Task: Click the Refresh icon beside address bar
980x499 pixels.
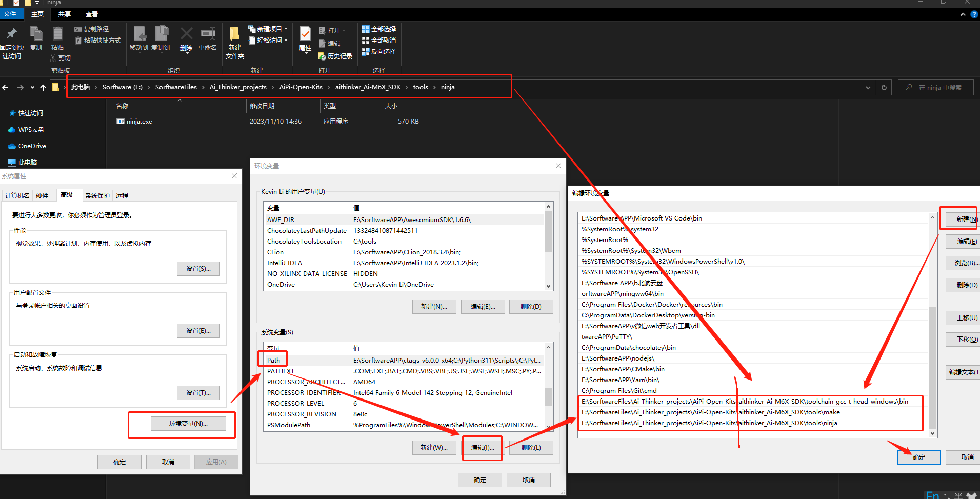Action: coord(884,88)
